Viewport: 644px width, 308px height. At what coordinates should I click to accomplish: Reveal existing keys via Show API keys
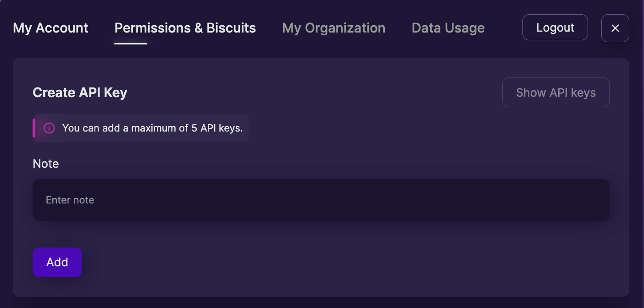(x=556, y=93)
